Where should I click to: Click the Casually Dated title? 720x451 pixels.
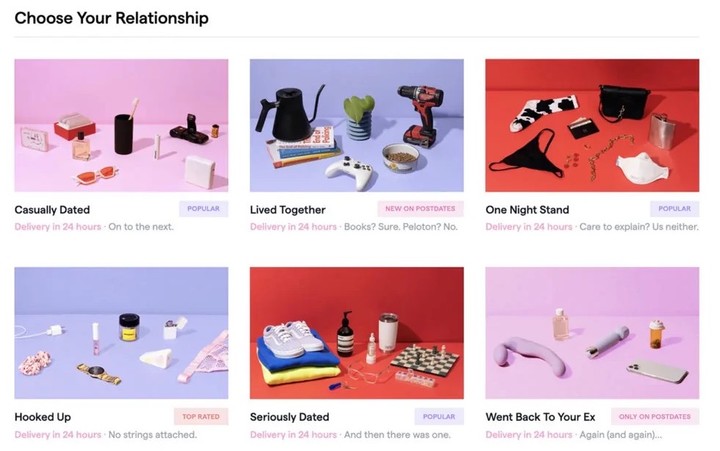[52, 210]
